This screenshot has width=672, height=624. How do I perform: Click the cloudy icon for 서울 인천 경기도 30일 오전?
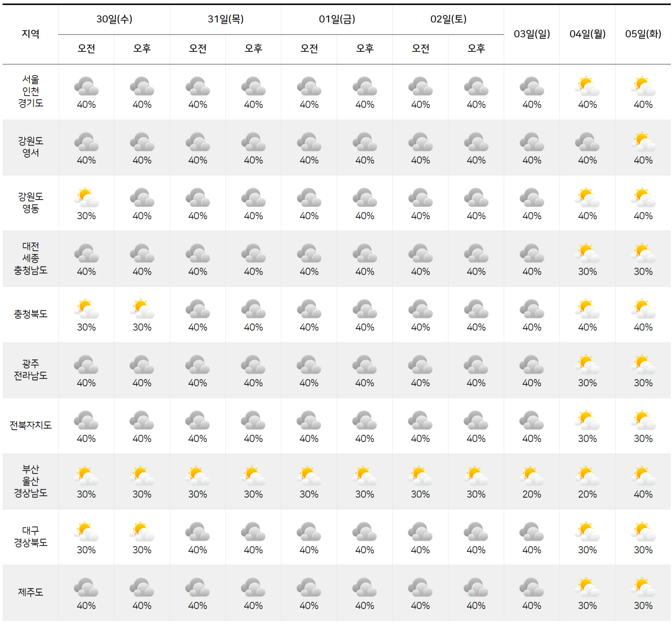coord(87,86)
